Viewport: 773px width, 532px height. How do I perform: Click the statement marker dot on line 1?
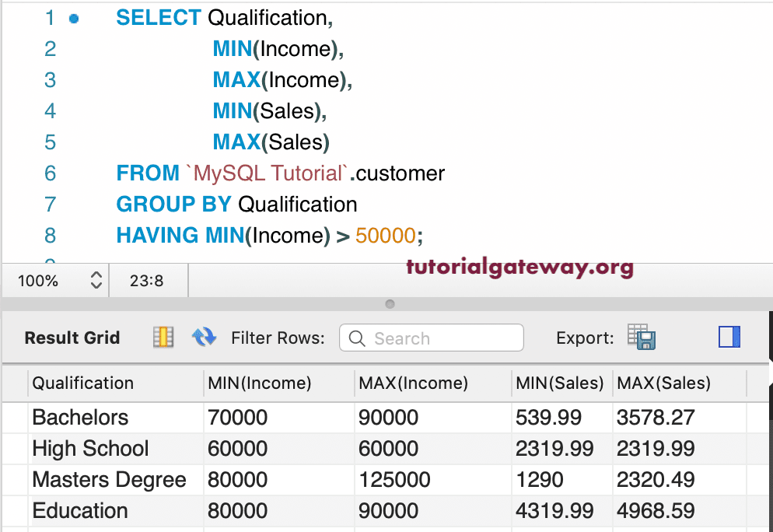coord(74,18)
